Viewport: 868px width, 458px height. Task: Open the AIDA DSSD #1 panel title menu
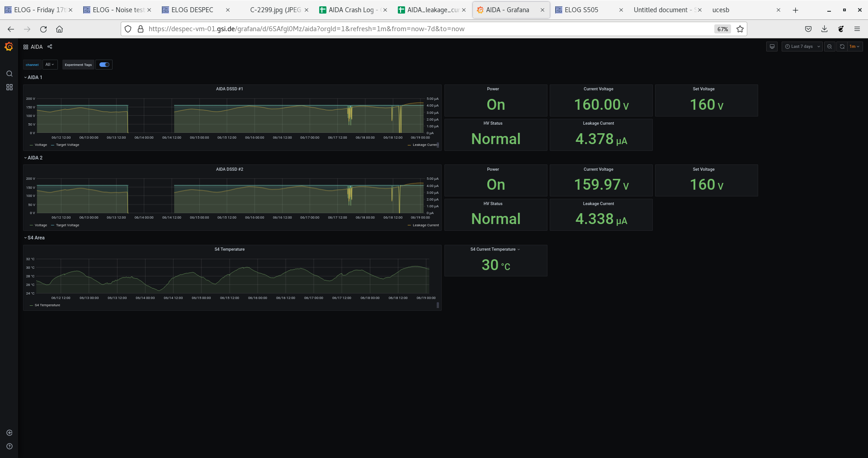pos(230,89)
